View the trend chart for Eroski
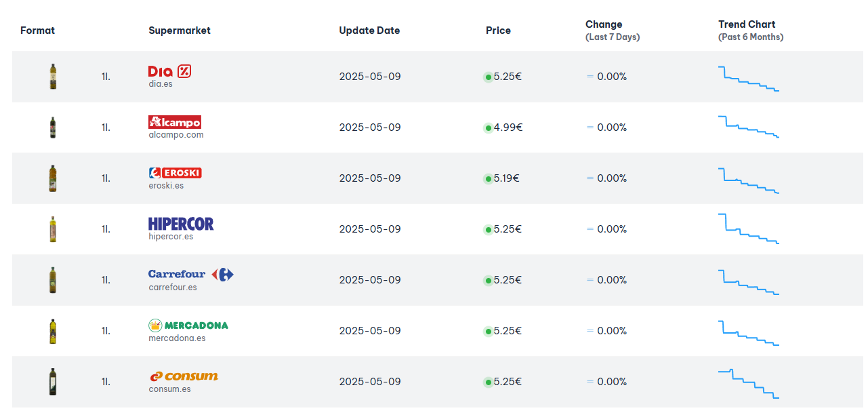The height and width of the screenshot is (415, 868). click(749, 180)
